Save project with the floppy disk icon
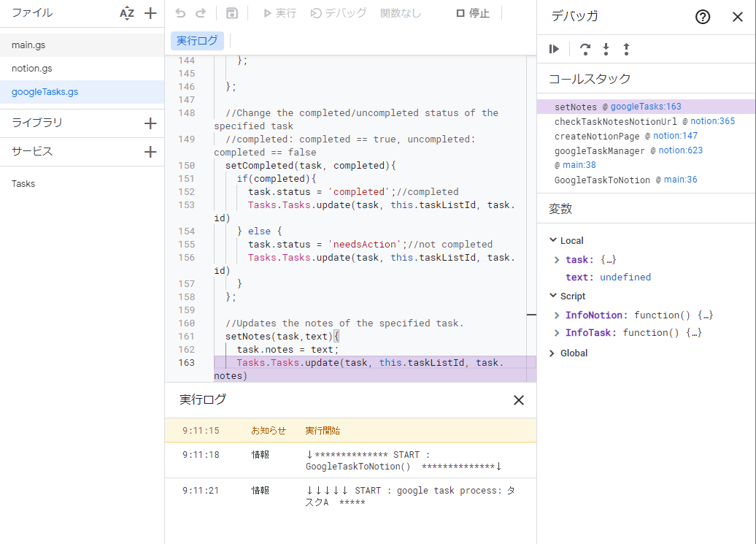 232,13
